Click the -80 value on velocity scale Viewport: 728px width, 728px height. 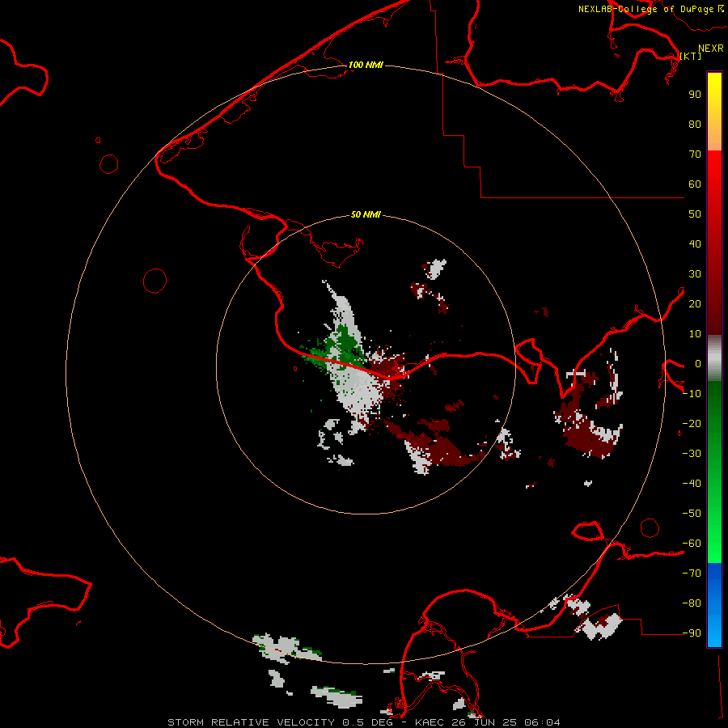coord(692,603)
